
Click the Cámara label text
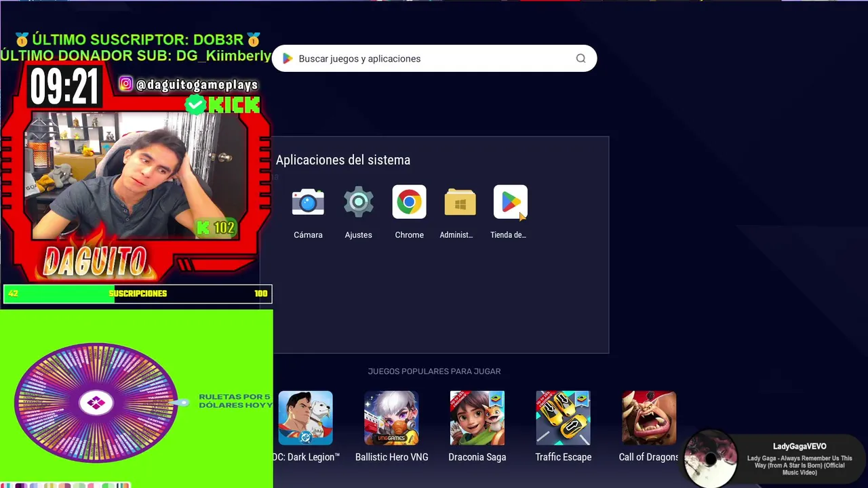pos(308,235)
